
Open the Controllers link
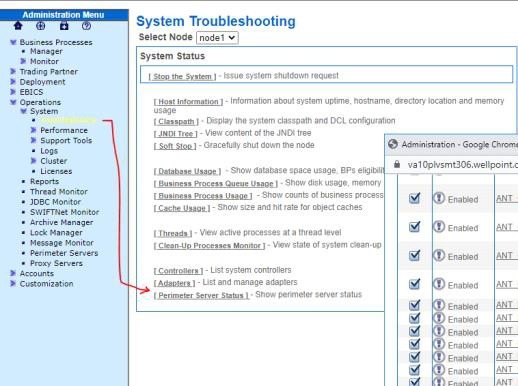(178, 271)
